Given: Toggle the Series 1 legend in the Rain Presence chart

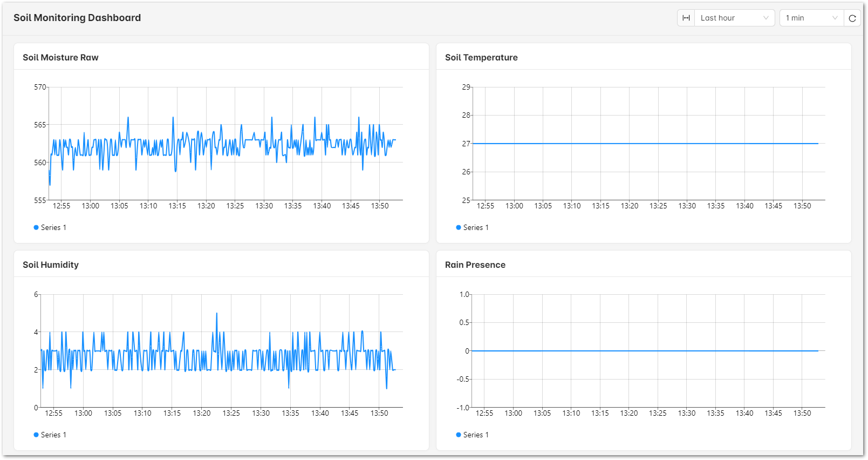Looking at the screenshot, I should point(473,435).
